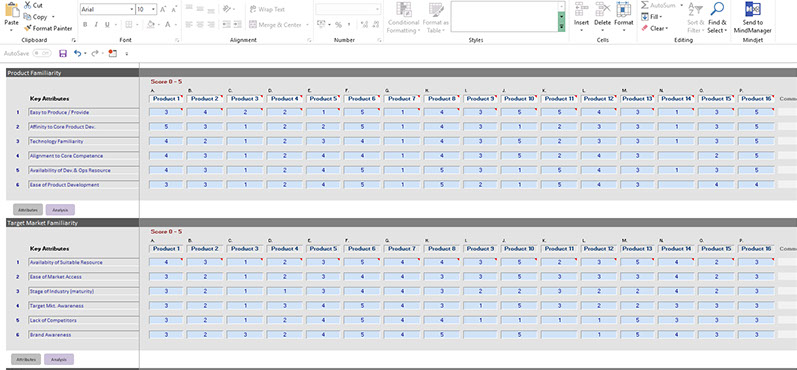Click Attributes under Target Market Familiarity

(26, 359)
